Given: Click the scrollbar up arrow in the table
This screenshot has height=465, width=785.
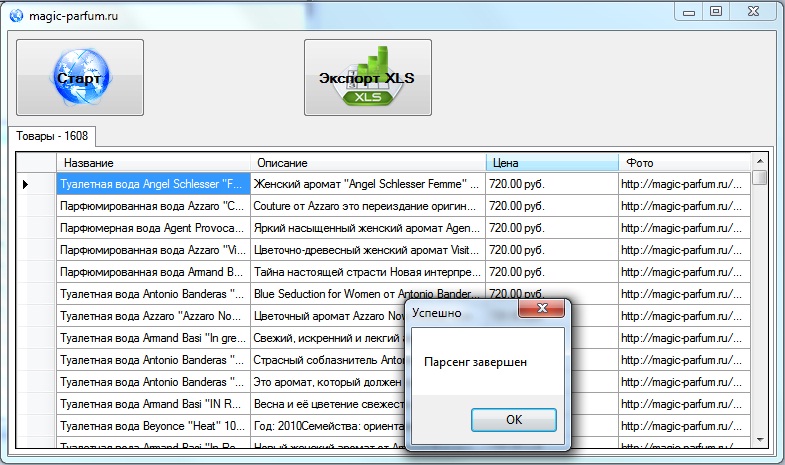Looking at the screenshot, I should click(x=760, y=161).
